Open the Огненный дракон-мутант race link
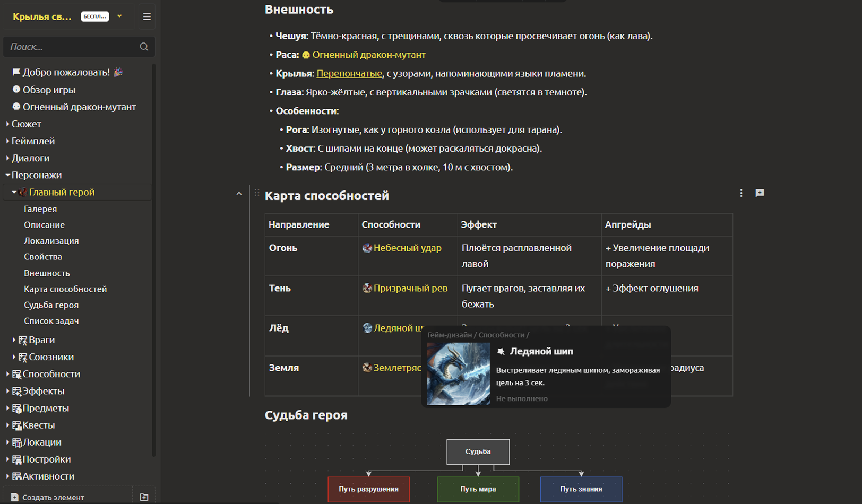862x504 pixels. coord(368,55)
